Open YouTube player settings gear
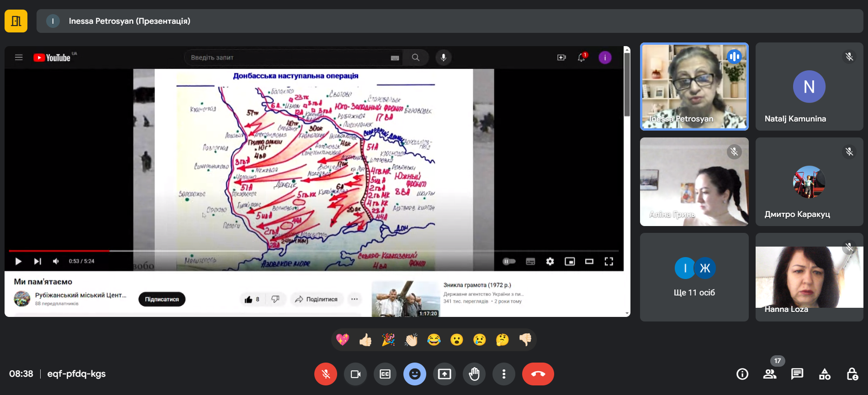 tap(550, 261)
